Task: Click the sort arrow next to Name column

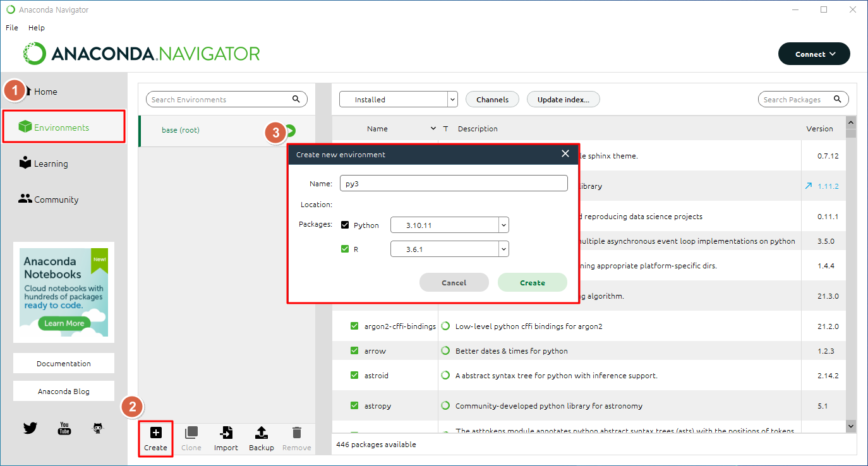Action: coord(433,129)
